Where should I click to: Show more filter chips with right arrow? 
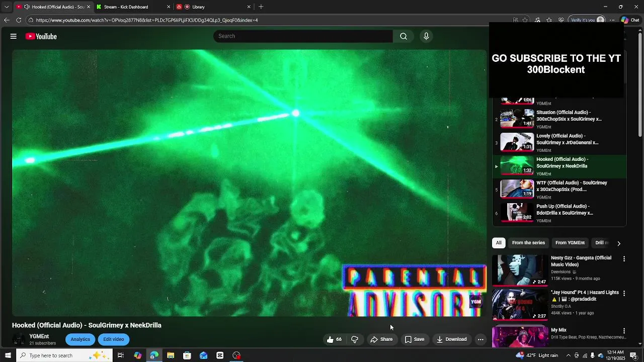click(x=619, y=243)
